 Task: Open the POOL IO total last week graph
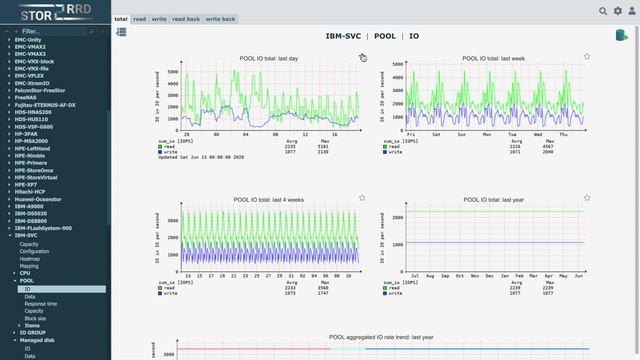click(x=484, y=104)
